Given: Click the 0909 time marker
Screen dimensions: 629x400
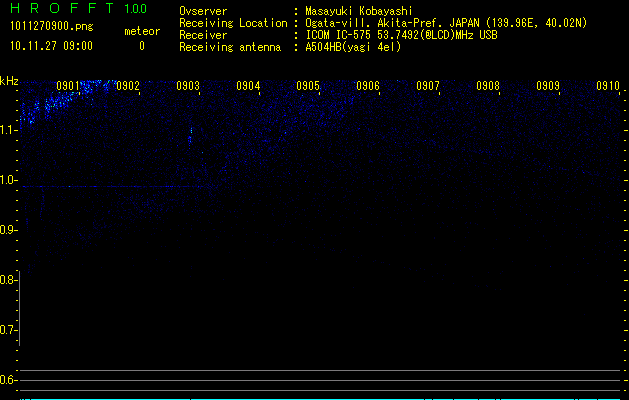Looking at the screenshot, I should coord(548,86).
